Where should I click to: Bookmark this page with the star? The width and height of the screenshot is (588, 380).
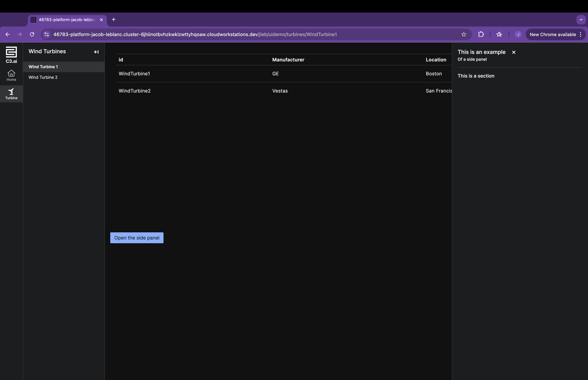pyautogui.click(x=464, y=34)
